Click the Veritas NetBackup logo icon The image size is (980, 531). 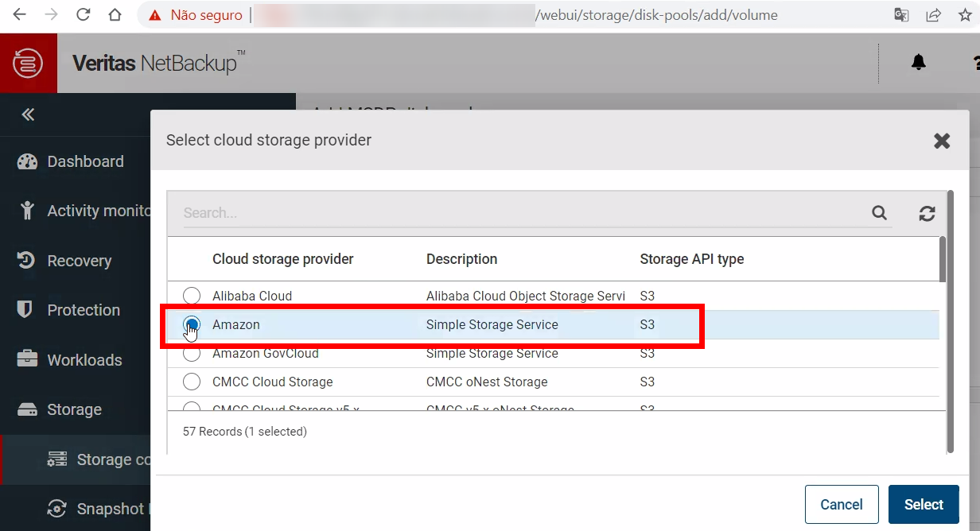(28, 63)
